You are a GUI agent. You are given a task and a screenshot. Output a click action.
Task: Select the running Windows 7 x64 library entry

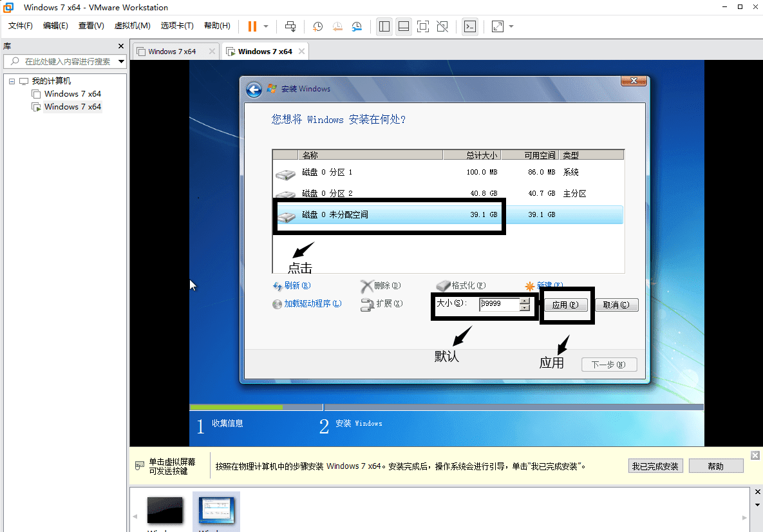(x=73, y=107)
